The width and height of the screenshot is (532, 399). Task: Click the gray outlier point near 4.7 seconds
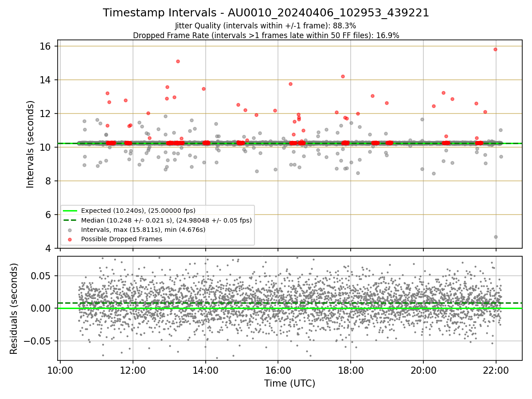click(496, 237)
